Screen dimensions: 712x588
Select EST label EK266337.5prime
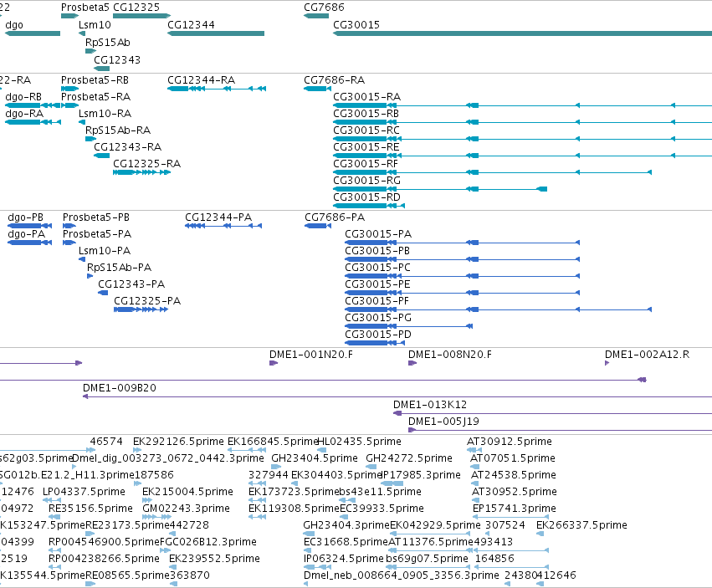pos(581,525)
